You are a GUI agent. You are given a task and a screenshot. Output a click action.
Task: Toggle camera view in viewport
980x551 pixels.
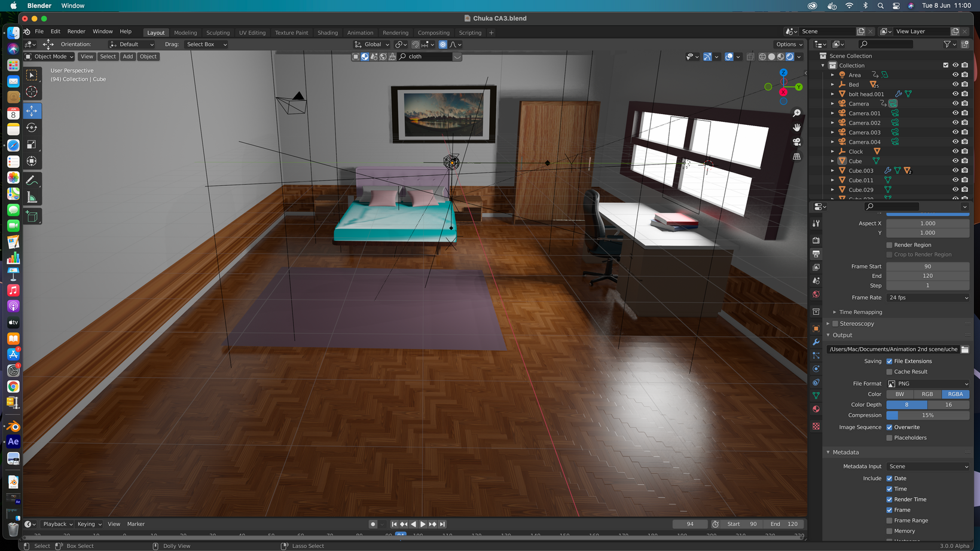[x=796, y=142]
